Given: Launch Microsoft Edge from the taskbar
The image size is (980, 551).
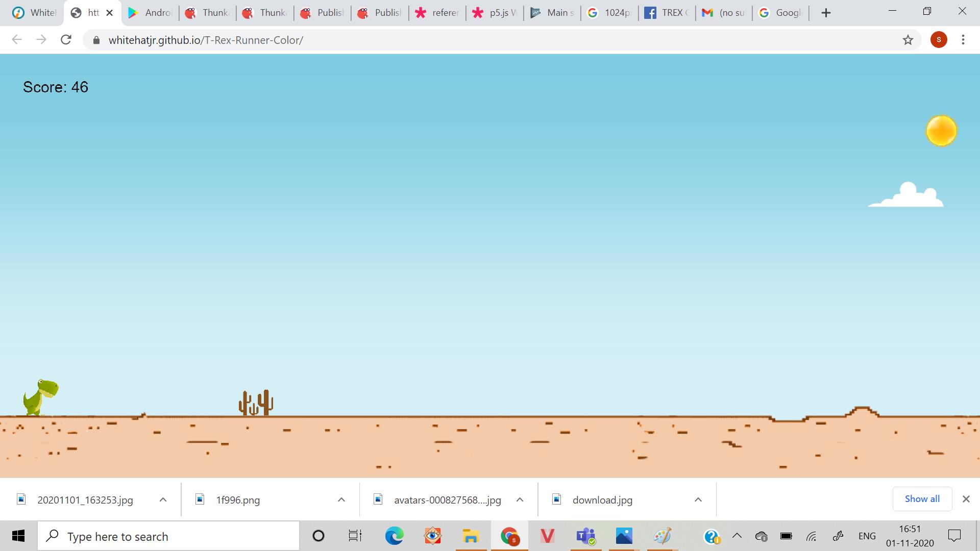Looking at the screenshot, I should coord(394,536).
